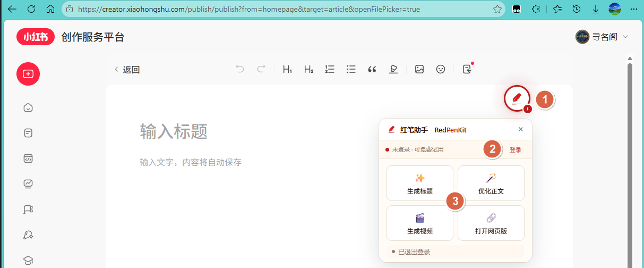Viewport: 644px width, 268px height.
Task: Apply H2 heading format
Action: pos(308,69)
